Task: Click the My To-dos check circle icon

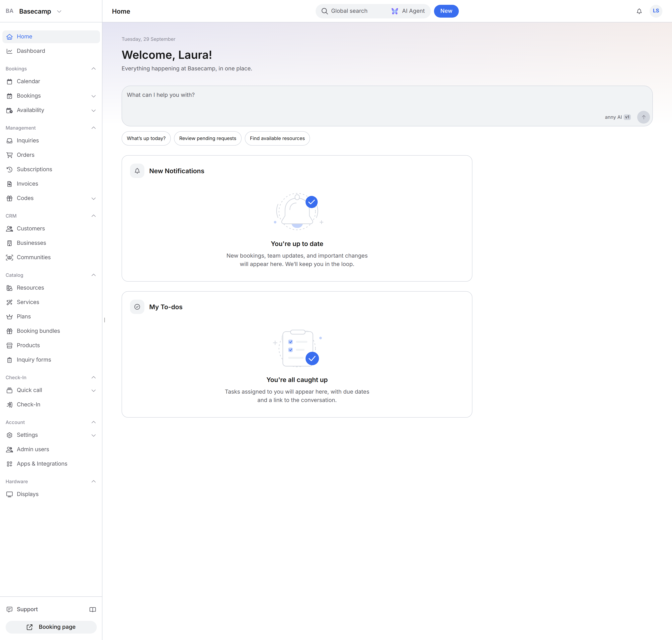Action: coord(137,307)
